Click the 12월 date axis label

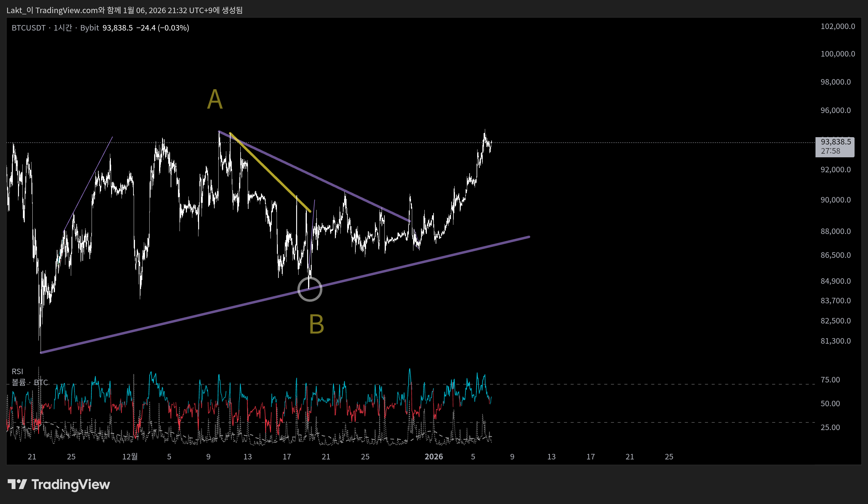[x=130, y=456]
